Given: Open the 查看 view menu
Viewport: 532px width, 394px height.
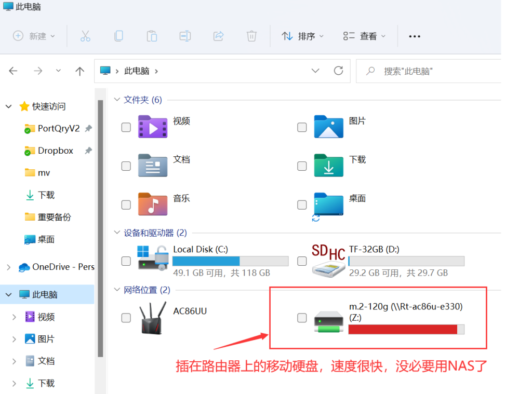Looking at the screenshot, I should [364, 36].
